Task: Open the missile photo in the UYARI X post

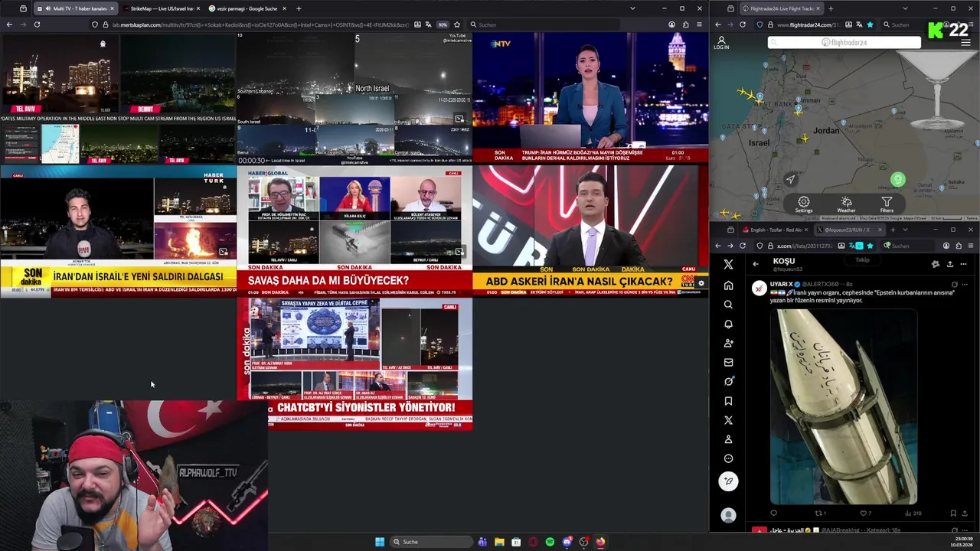Action: (843, 406)
